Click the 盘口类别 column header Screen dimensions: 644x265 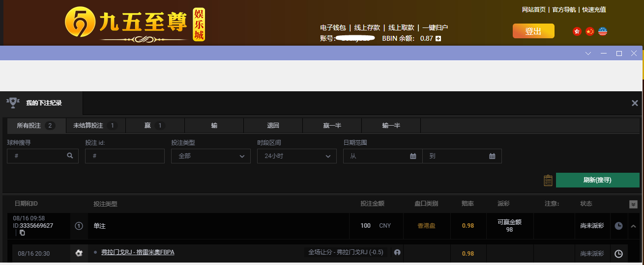[x=426, y=204]
